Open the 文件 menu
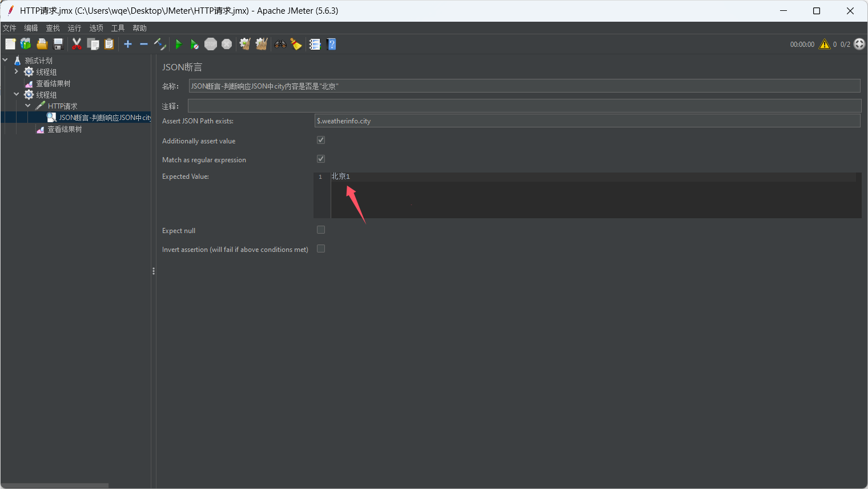Viewport: 868px width, 489px height. [x=10, y=28]
